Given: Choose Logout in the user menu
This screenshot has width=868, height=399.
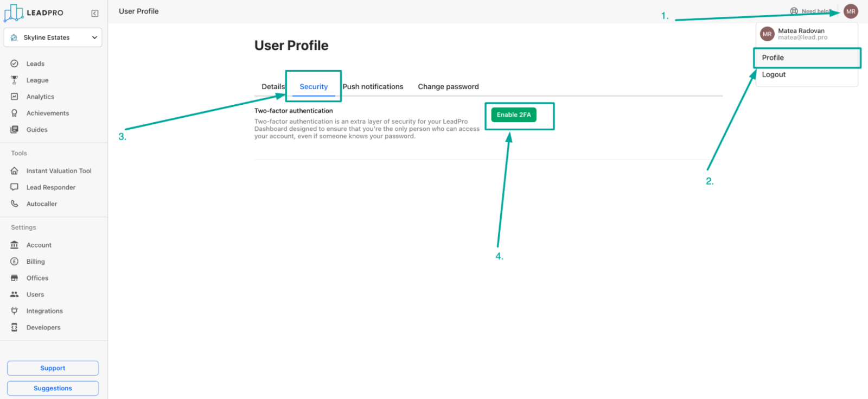Looking at the screenshot, I should (774, 74).
